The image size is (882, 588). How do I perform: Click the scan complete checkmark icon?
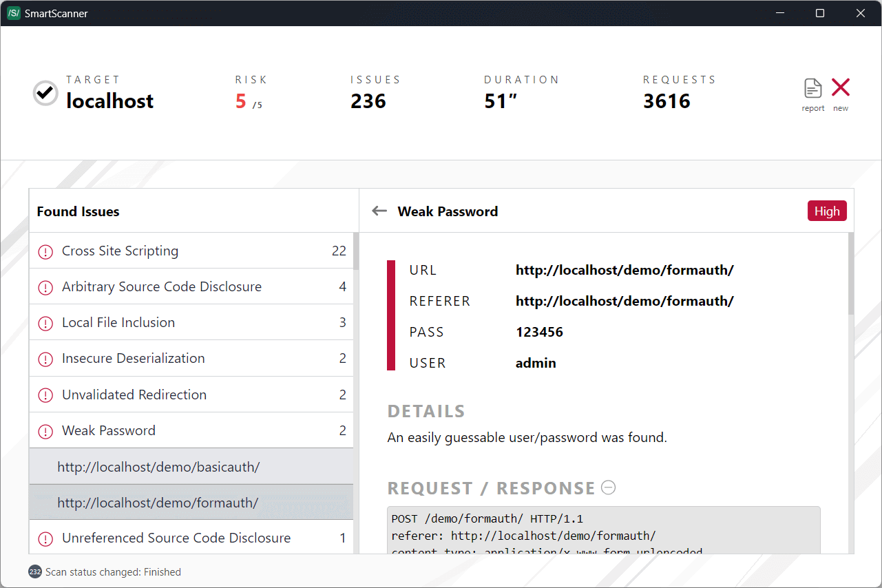click(x=45, y=92)
